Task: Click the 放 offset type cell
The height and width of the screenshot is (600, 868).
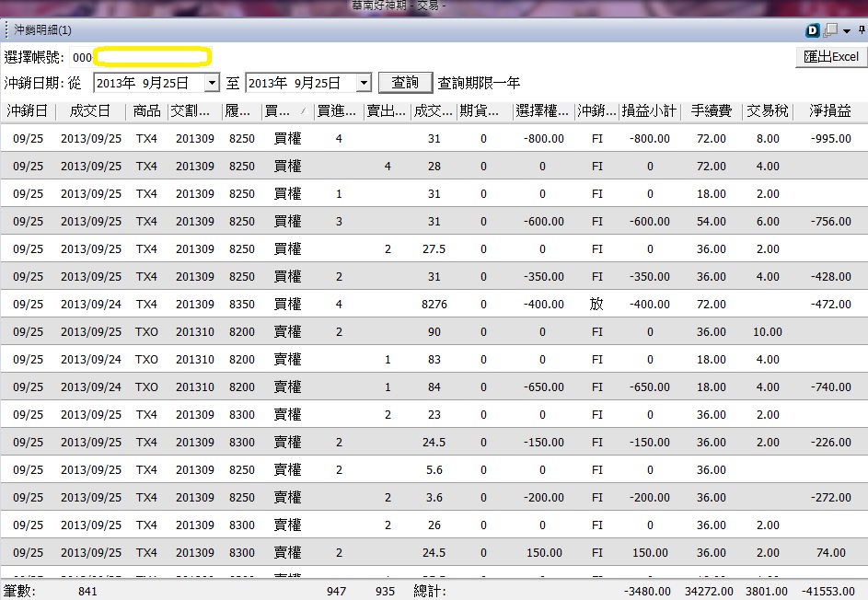Action: click(596, 304)
